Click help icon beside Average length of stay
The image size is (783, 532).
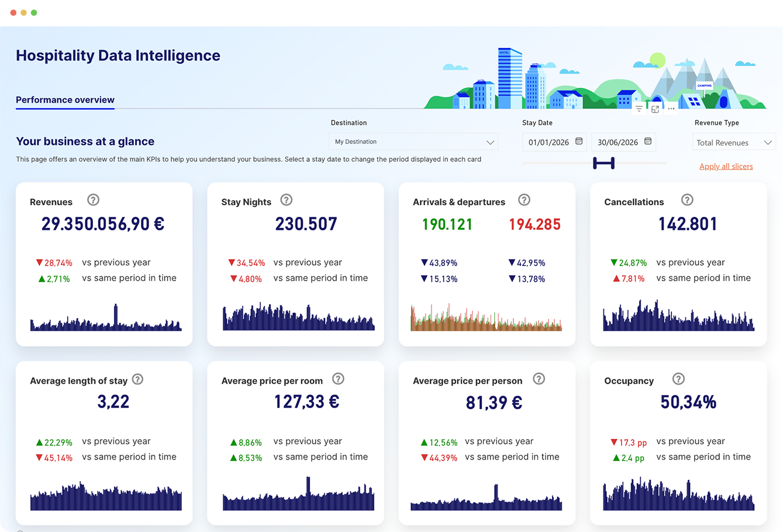click(x=137, y=379)
